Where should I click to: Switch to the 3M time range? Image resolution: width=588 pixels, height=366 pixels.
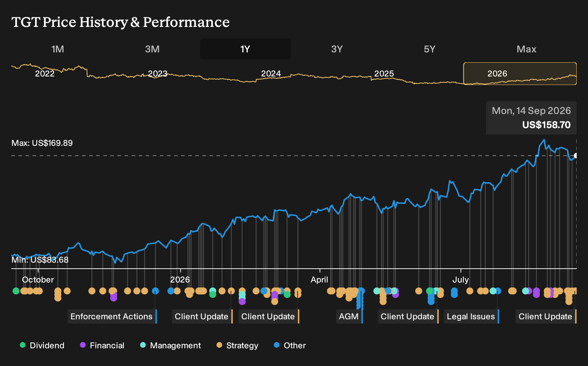(x=152, y=49)
